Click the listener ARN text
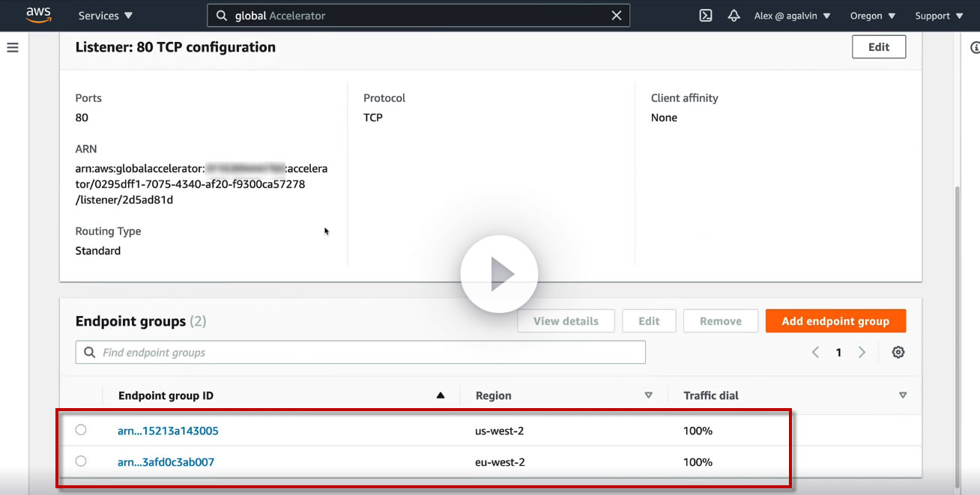This screenshot has height=495, width=980. coord(201,184)
